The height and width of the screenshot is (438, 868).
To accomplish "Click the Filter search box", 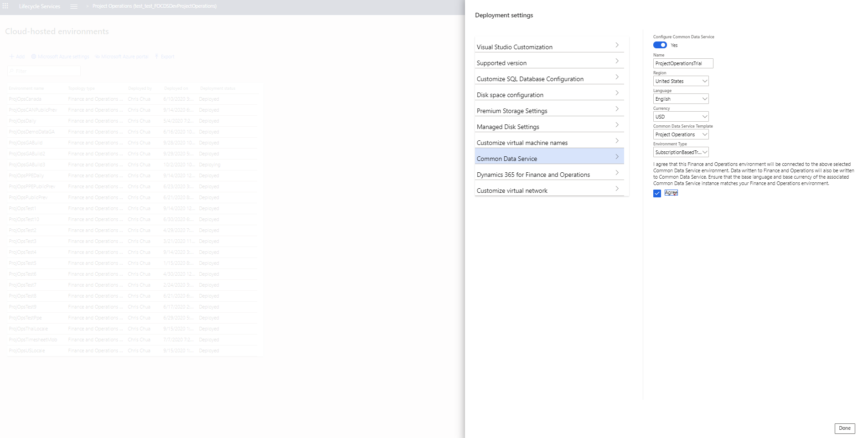I will pos(44,71).
